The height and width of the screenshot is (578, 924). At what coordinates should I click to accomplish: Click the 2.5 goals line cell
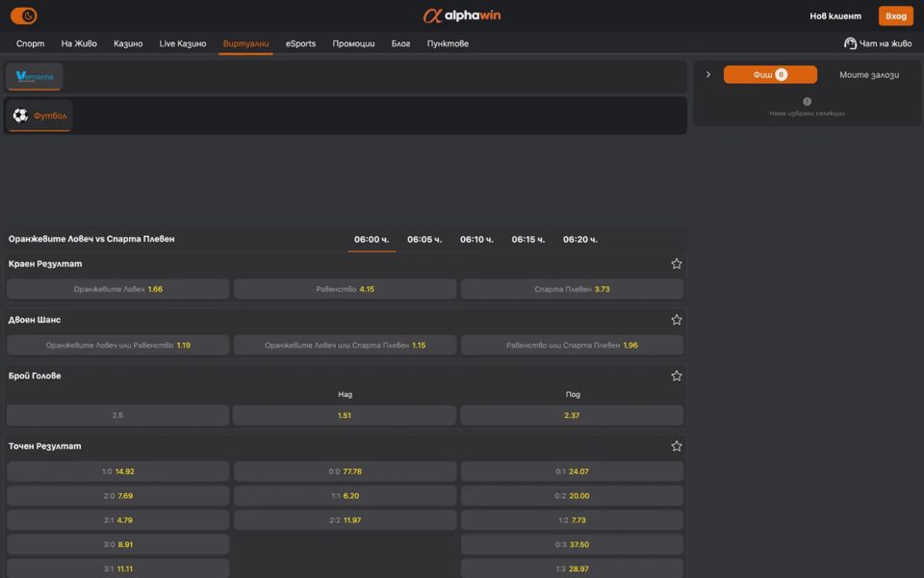[x=117, y=415]
